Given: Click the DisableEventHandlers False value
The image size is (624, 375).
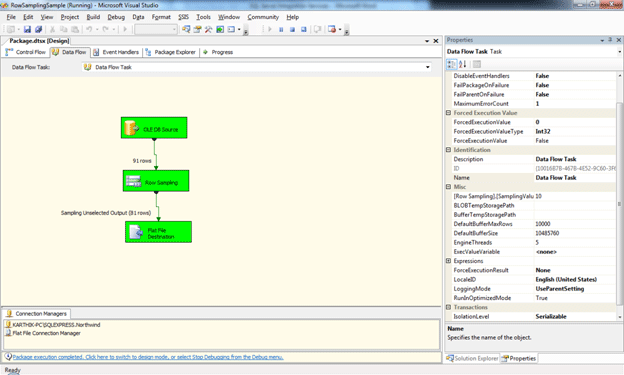Looking at the screenshot, I should click(542, 76).
